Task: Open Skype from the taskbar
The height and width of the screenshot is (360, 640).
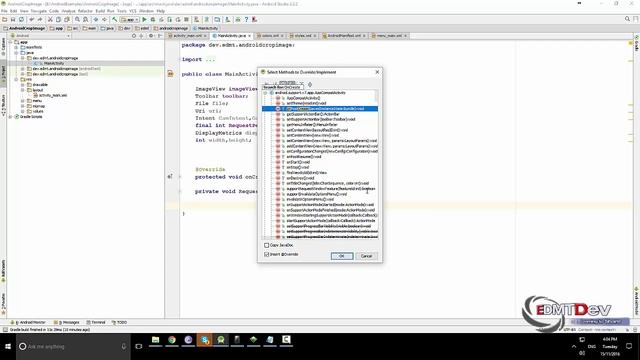Action: [x=204, y=340]
